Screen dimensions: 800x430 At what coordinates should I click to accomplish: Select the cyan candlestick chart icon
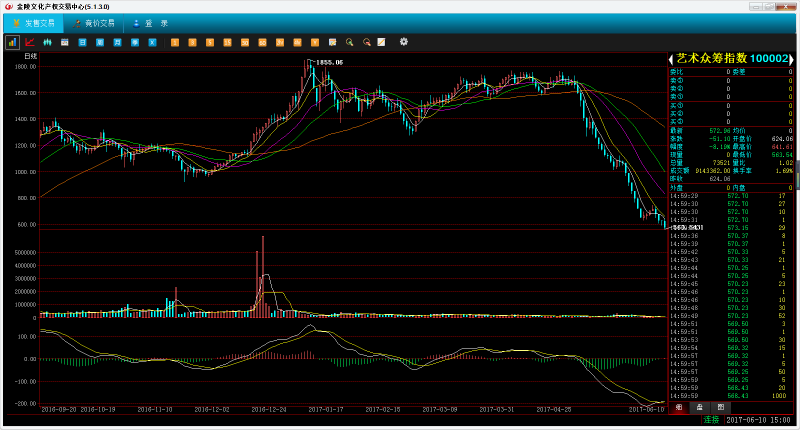tap(47, 42)
